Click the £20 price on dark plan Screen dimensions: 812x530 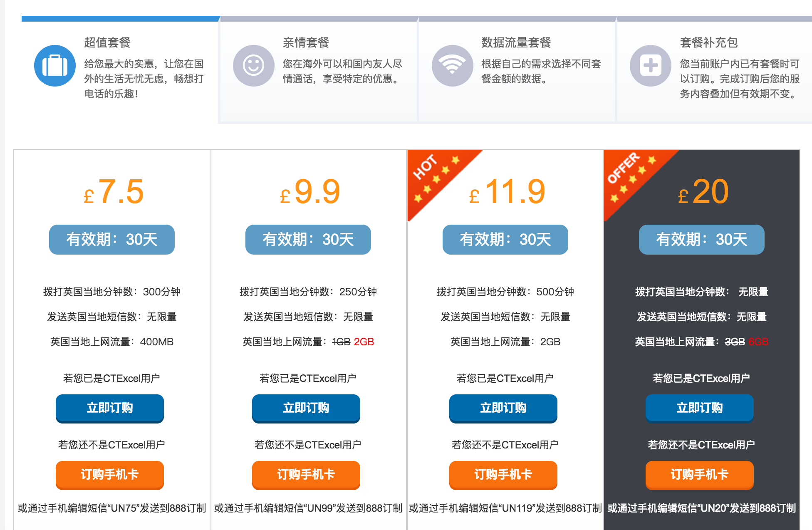[x=703, y=192]
